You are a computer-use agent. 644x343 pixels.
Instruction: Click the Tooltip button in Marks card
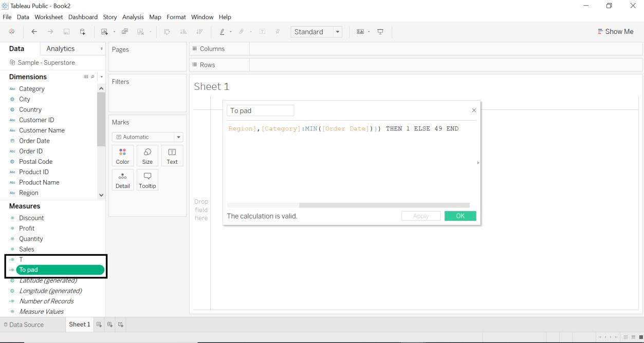148,180
